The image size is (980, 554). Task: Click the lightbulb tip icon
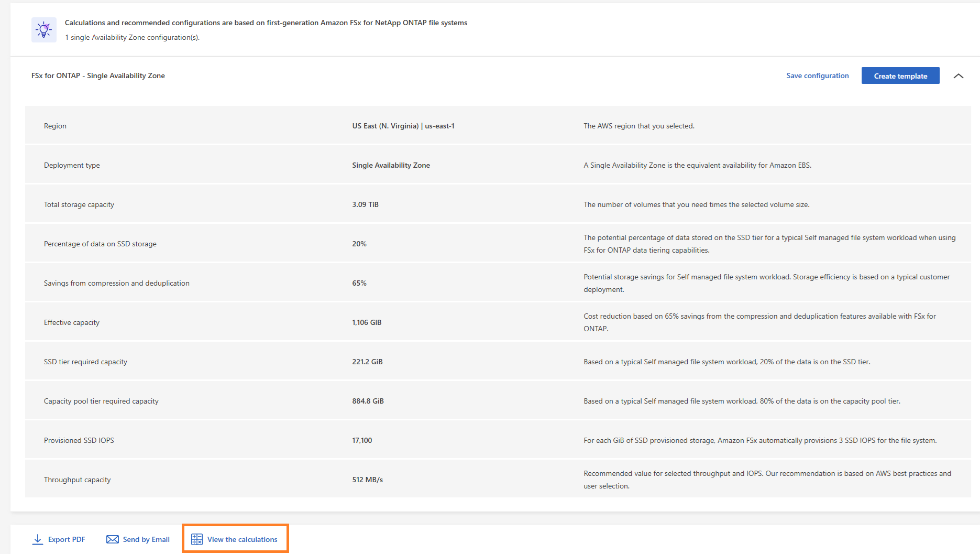43,29
